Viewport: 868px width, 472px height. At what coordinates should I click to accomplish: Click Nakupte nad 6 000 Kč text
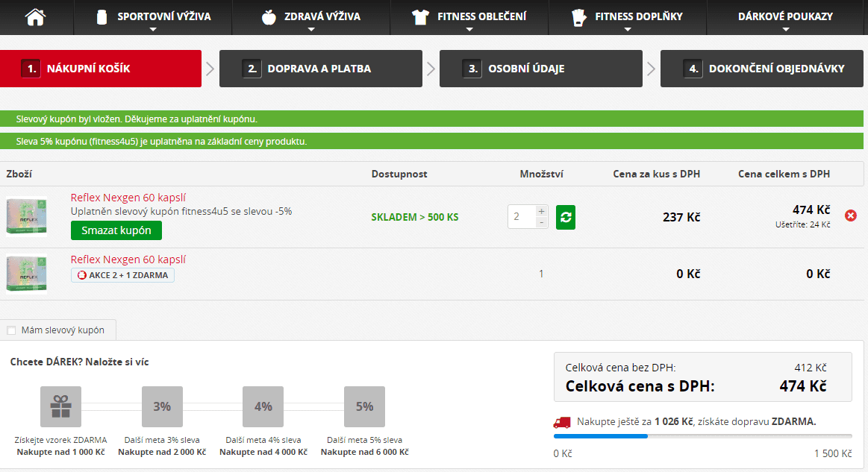pos(364,452)
